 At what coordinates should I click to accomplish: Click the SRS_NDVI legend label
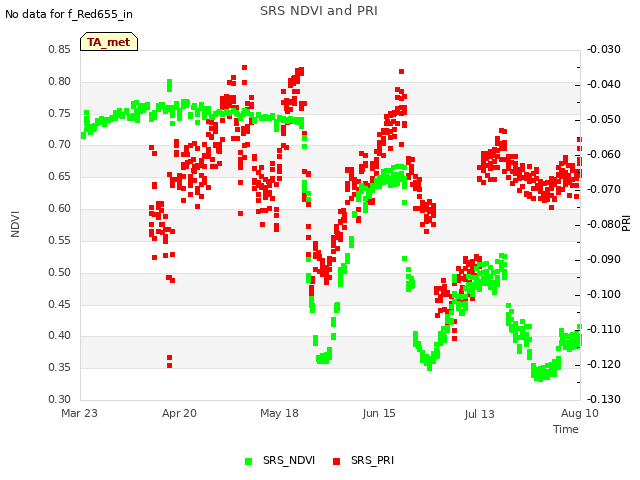pyautogui.click(x=289, y=460)
